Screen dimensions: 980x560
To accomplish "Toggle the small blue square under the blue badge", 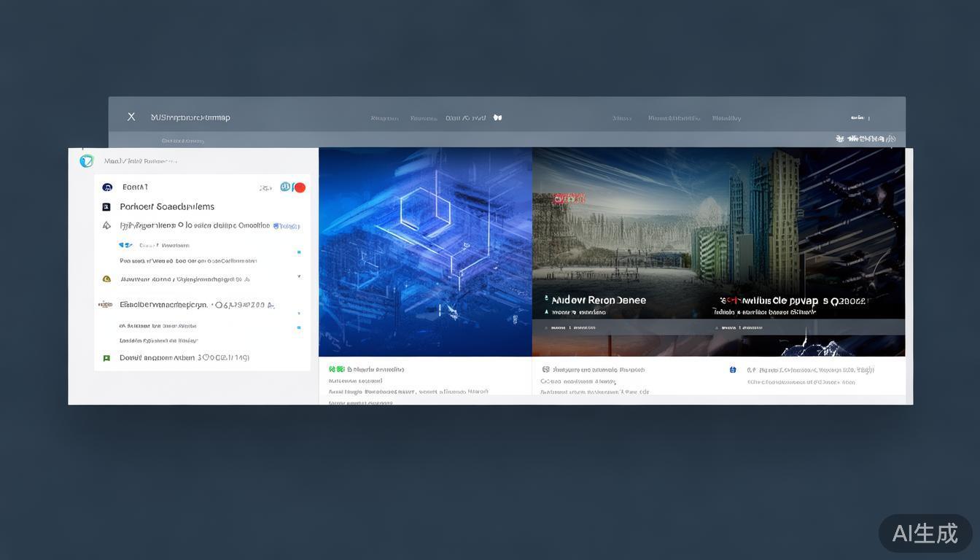I will tap(299, 252).
